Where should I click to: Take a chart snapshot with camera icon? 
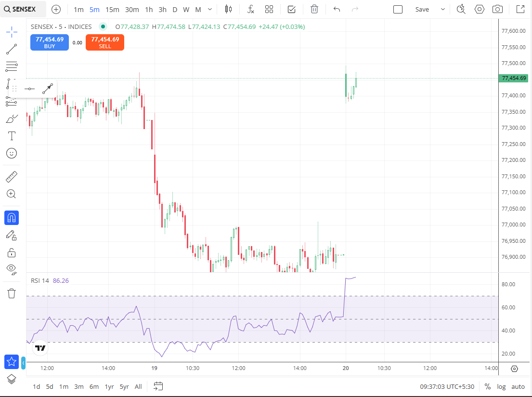click(x=498, y=9)
